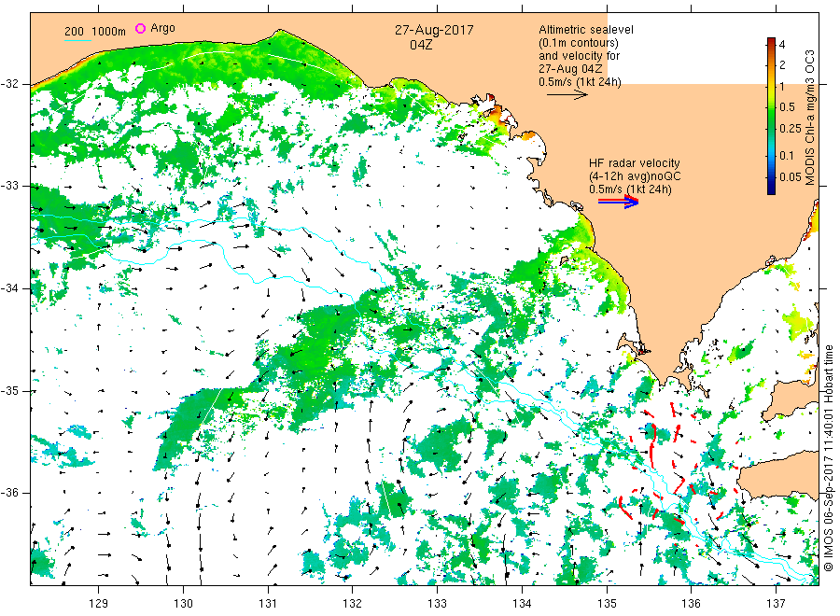Click the color bar tick value 1
Image resolution: width=840 pixels, height=616 pixels.
pos(781,86)
